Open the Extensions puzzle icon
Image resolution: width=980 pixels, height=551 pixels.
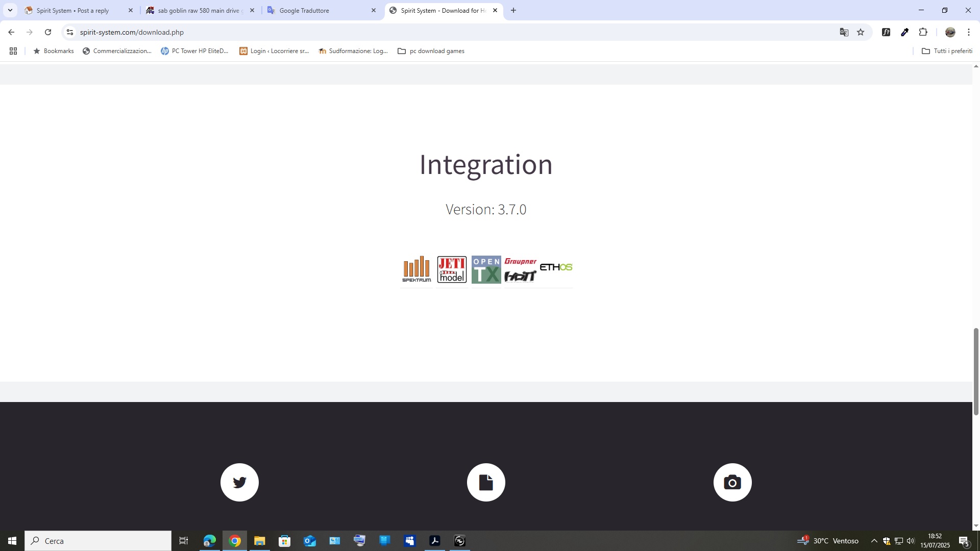(x=923, y=32)
